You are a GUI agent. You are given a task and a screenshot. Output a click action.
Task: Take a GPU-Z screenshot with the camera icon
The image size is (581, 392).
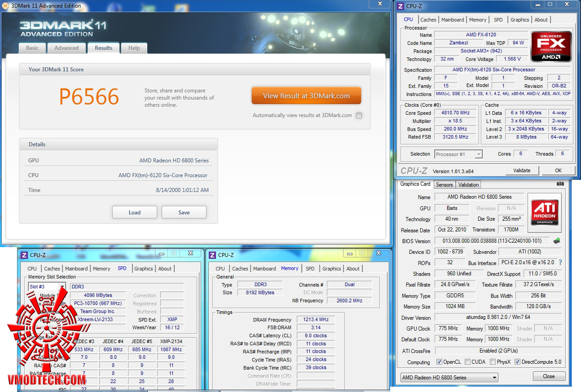[560, 184]
